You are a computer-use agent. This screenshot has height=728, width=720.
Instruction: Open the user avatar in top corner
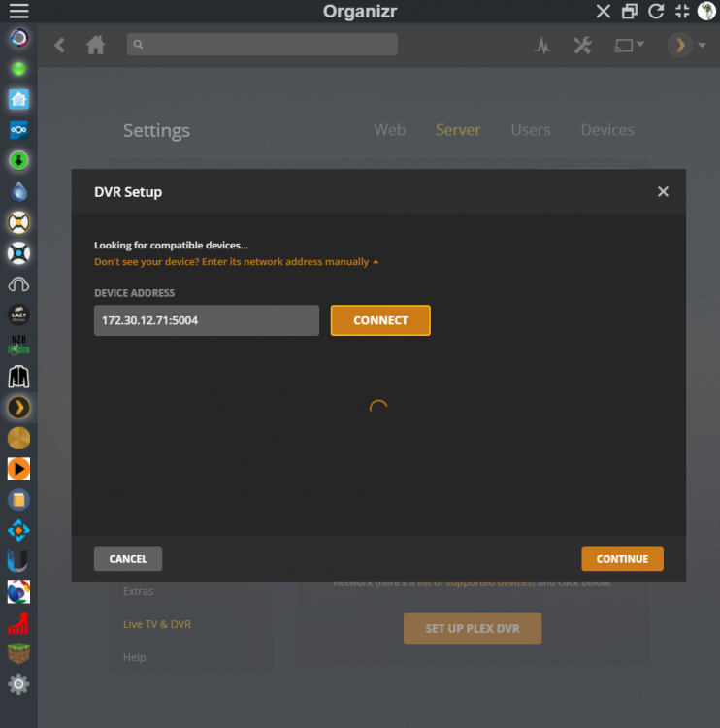(x=706, y=11)
